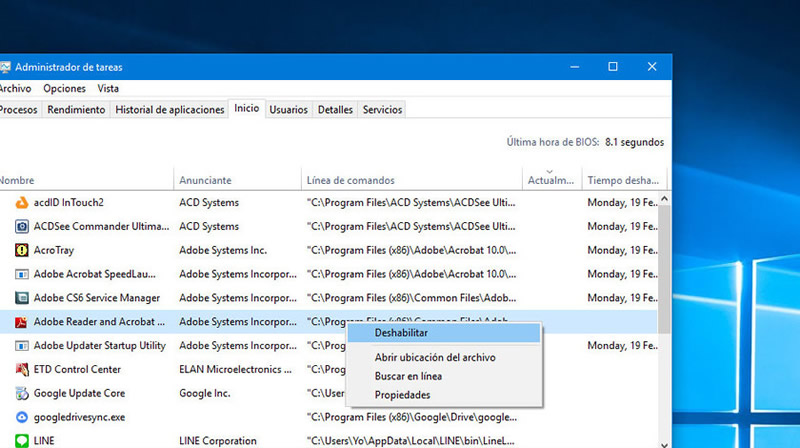
Task: Select the acdID InTouch2 row name
Action: pyautogui.click(x=68, y=203)
